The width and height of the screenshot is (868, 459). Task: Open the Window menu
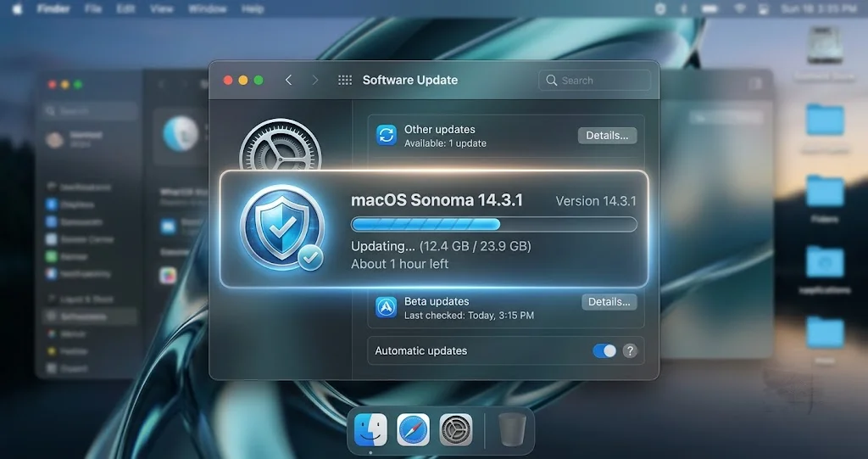207,8
